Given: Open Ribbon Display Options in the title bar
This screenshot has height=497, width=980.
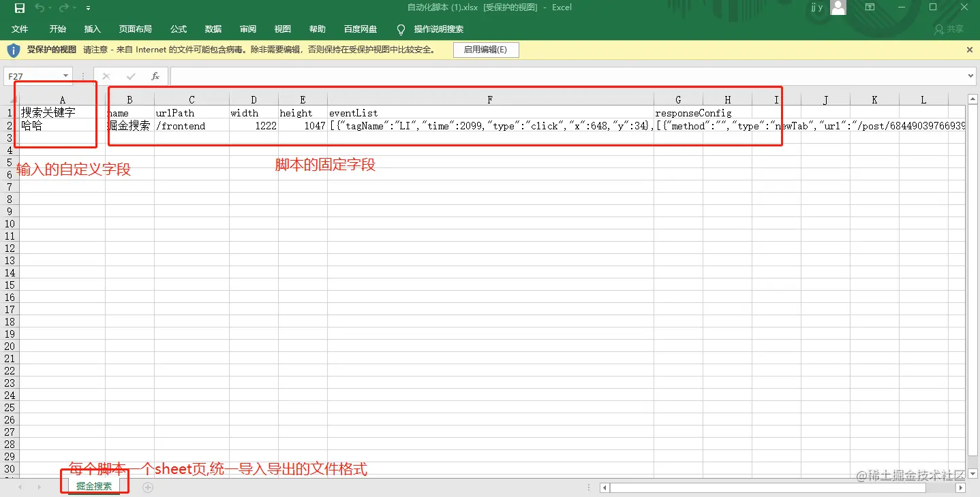Looking at the screenshot, I should [x=870, y=7].
